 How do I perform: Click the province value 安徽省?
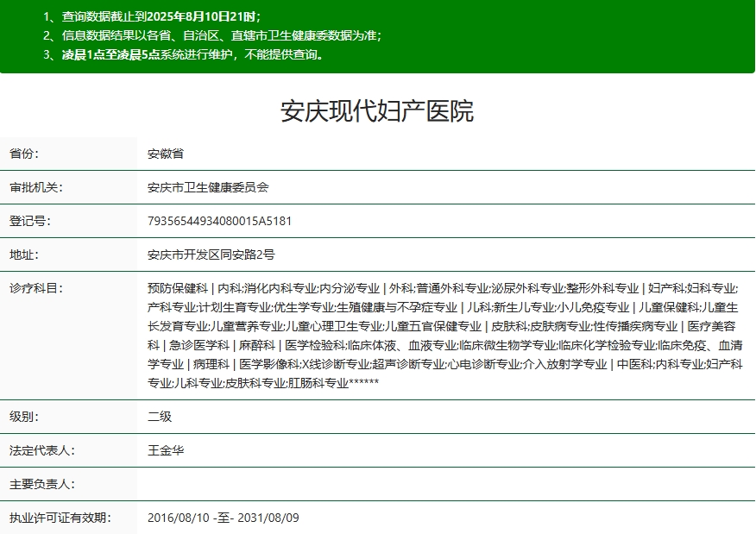(166, 154)
